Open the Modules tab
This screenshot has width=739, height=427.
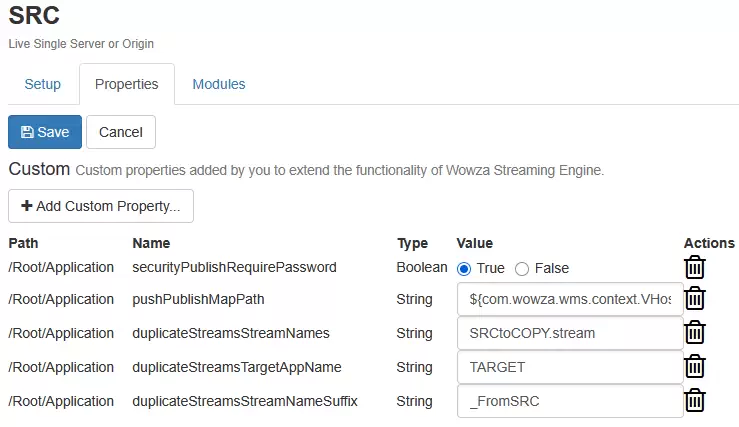[x=219, y=84]
